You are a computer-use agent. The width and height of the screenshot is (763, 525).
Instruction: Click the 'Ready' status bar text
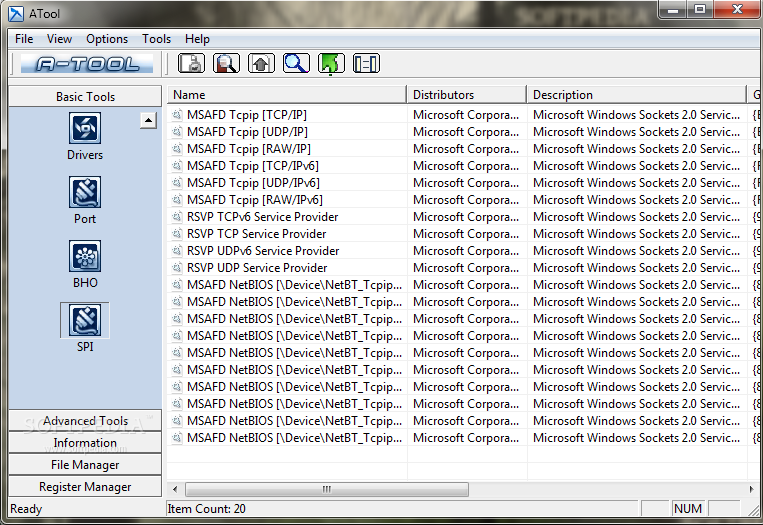pos(26,509)
